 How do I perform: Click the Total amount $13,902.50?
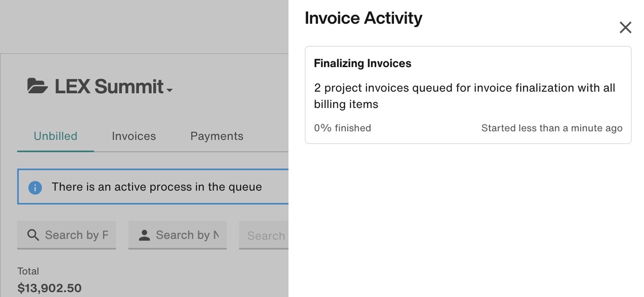click(49, 288)
